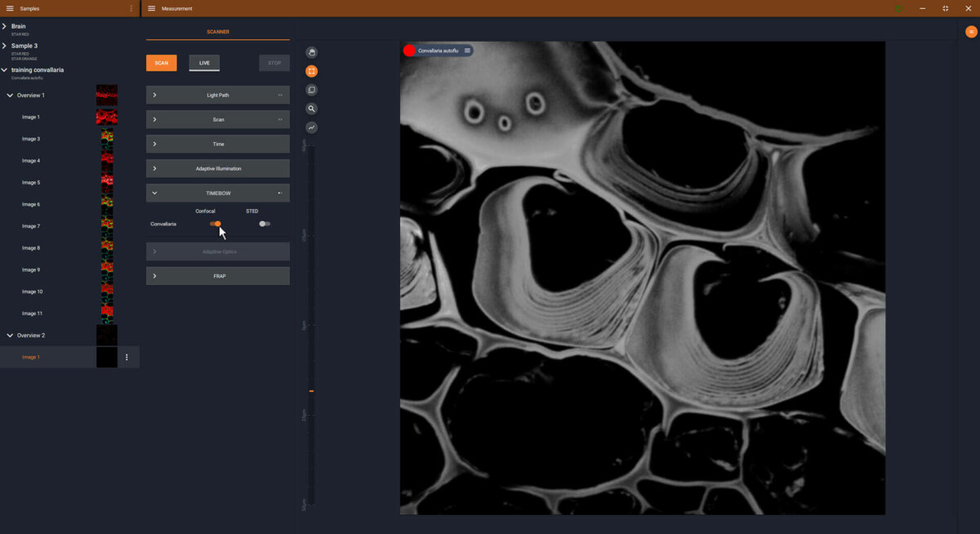Open the Samples panel hamburger menu
Viewport: 980px width, 534px height.
point(9,7)
